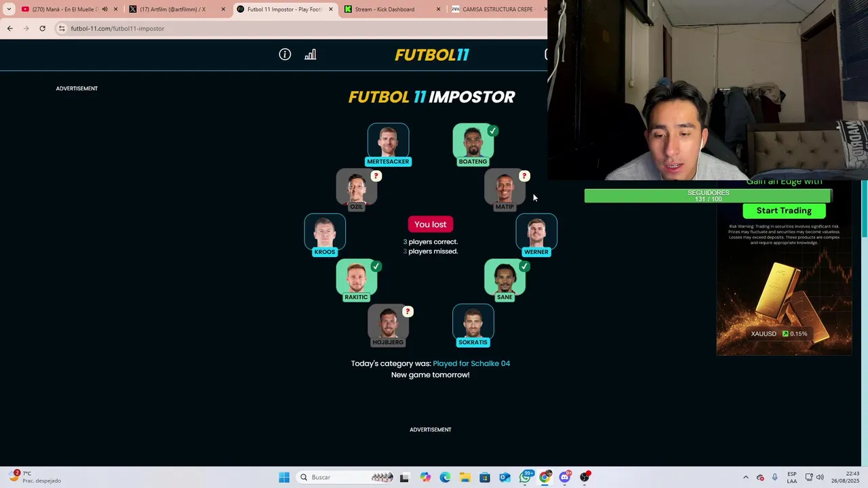This screenshot has height=488, width=868.
Task: Open the statistics bar chart icon
Action: [310, 54]
